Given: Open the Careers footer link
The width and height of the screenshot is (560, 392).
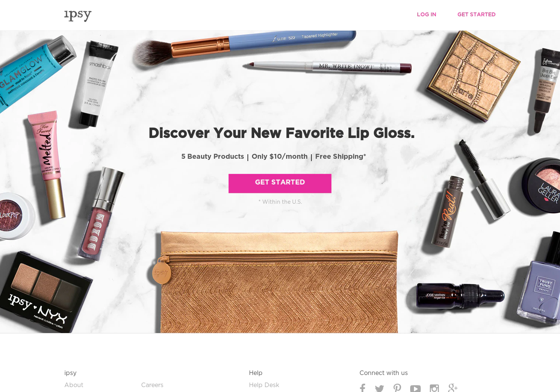Looking at the screenshot, I should [x=152, y=385].
